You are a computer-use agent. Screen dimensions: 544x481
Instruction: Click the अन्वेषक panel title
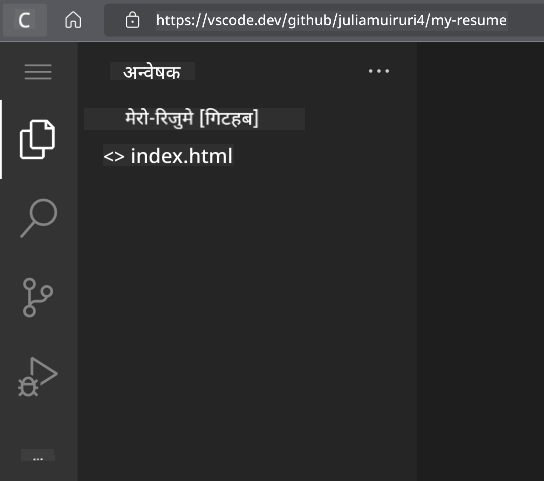pyautogui.click(x=152, y=72)
